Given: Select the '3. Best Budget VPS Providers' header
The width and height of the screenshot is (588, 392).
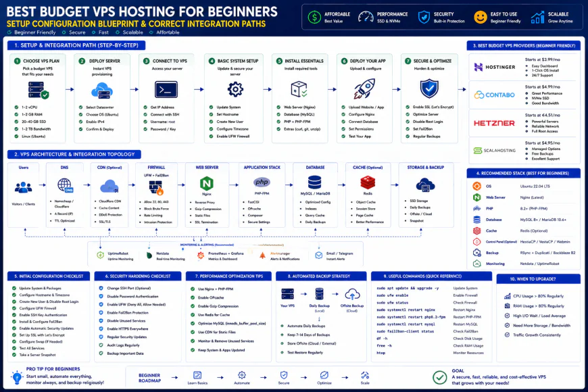Looking at the screenshot, I should (x=524, y=46).
